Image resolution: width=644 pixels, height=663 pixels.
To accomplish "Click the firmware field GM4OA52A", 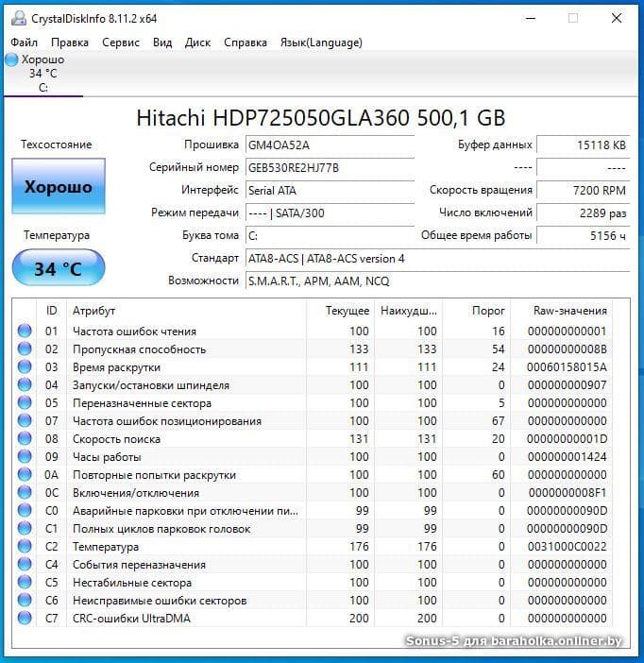I will (x=330, y=145).
